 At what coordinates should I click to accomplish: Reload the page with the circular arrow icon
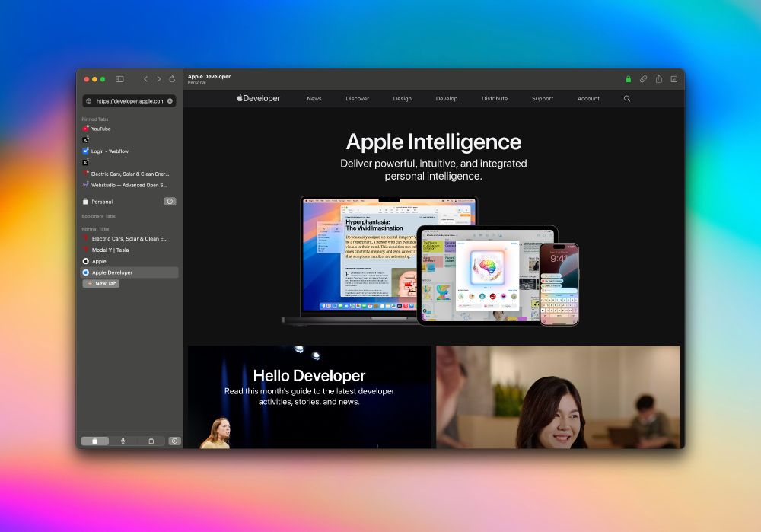(172, 79)
